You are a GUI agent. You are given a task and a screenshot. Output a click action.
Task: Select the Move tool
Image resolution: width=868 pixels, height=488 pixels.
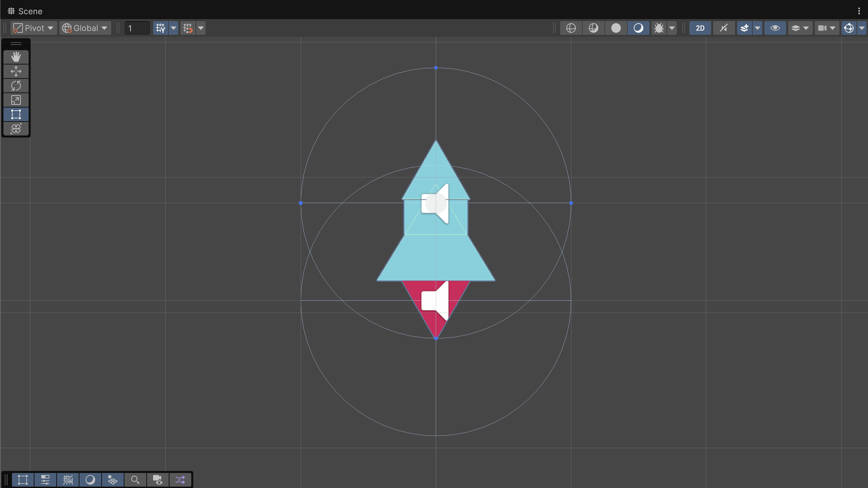pyautogui.click(x=16, y=71)
